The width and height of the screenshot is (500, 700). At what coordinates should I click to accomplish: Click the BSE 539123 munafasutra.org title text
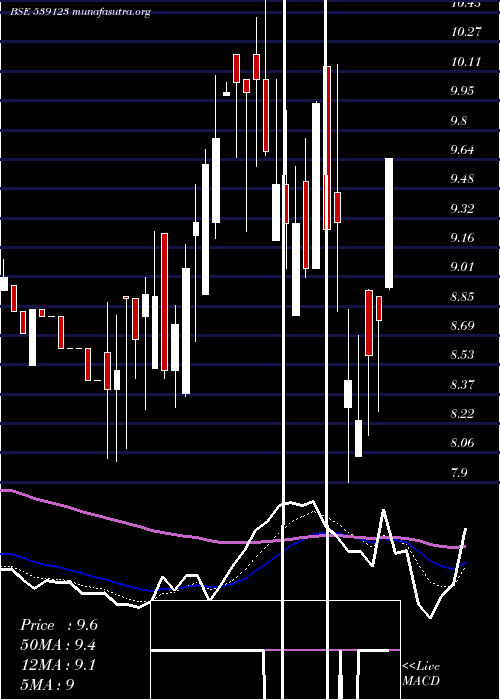point(81,12)
